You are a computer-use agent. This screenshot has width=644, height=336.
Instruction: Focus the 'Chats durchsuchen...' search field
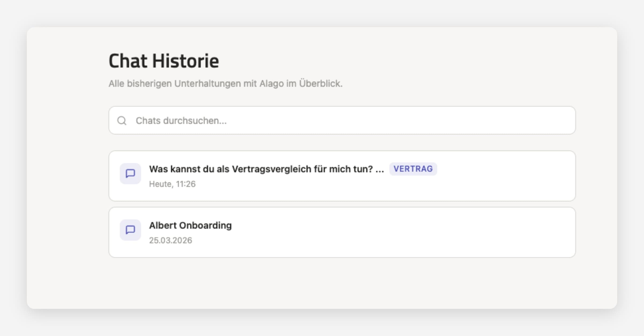point(322,121)
